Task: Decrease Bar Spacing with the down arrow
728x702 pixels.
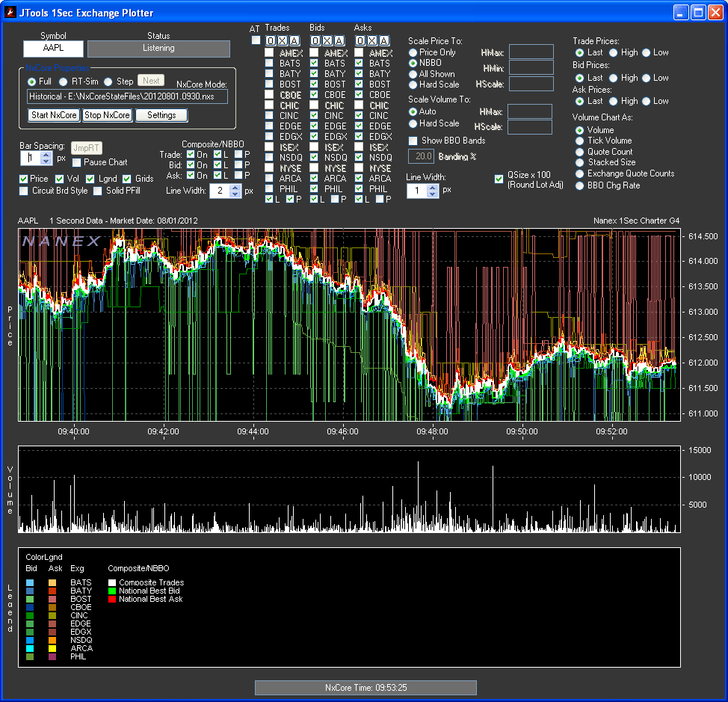Action: [46, 161]
